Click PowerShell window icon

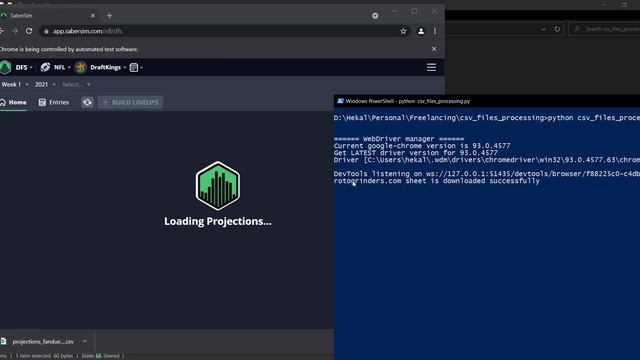[340, 101]
